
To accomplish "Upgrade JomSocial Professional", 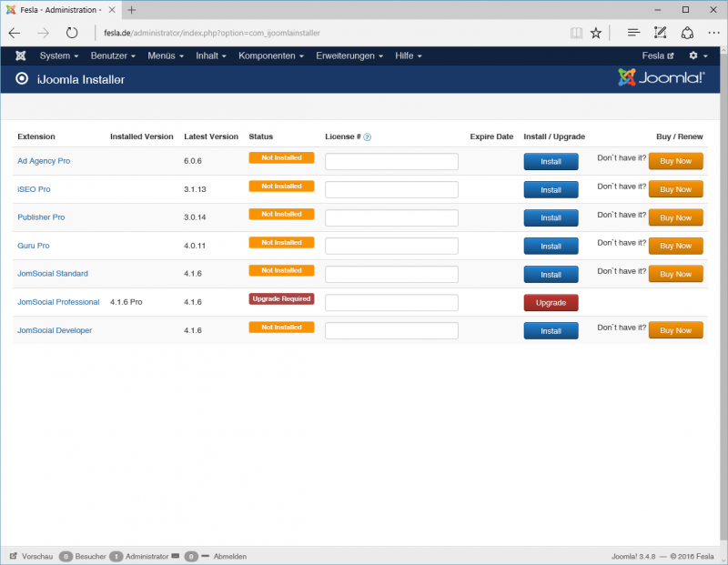I will pyautogui.click(x=551, y=303).
